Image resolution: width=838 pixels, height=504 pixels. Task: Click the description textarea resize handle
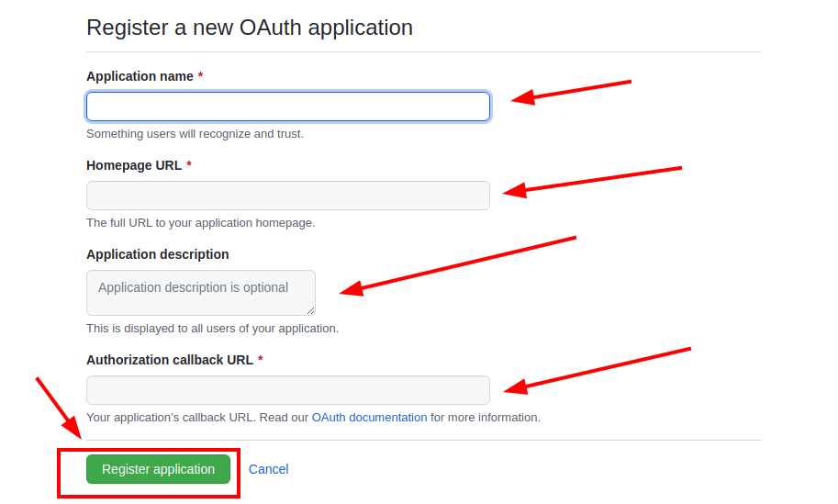(x=310, y=310)
